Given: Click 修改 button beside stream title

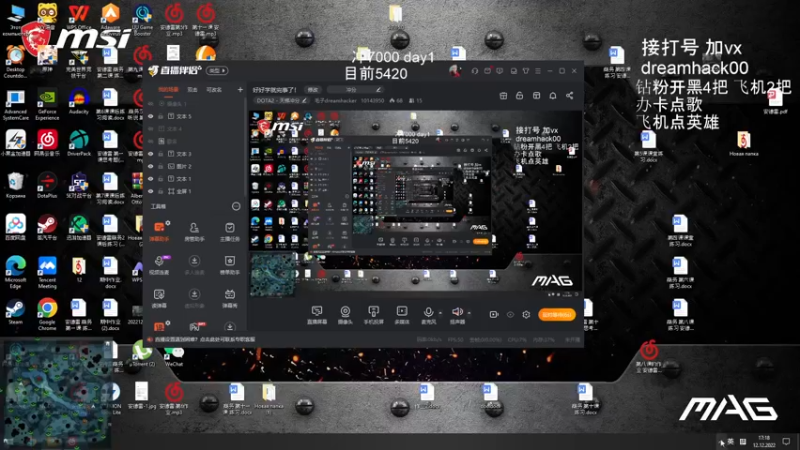Looking at the screenshot, I should point(313,90).
